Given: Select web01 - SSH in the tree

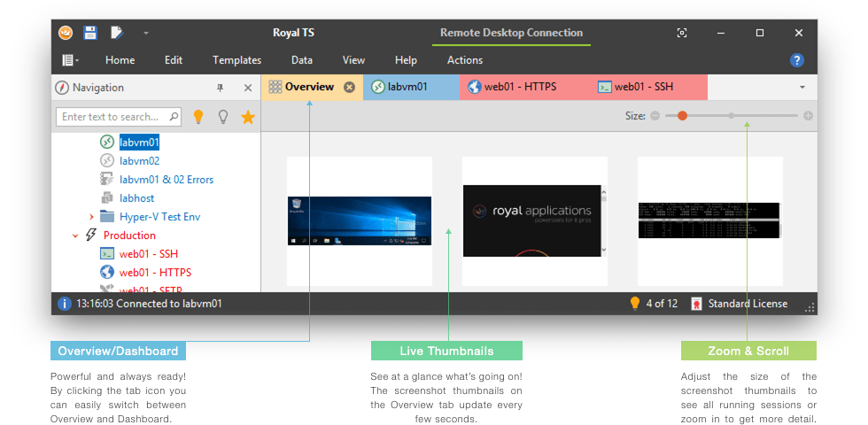Looking at the screenshot, I should point(149,254).
